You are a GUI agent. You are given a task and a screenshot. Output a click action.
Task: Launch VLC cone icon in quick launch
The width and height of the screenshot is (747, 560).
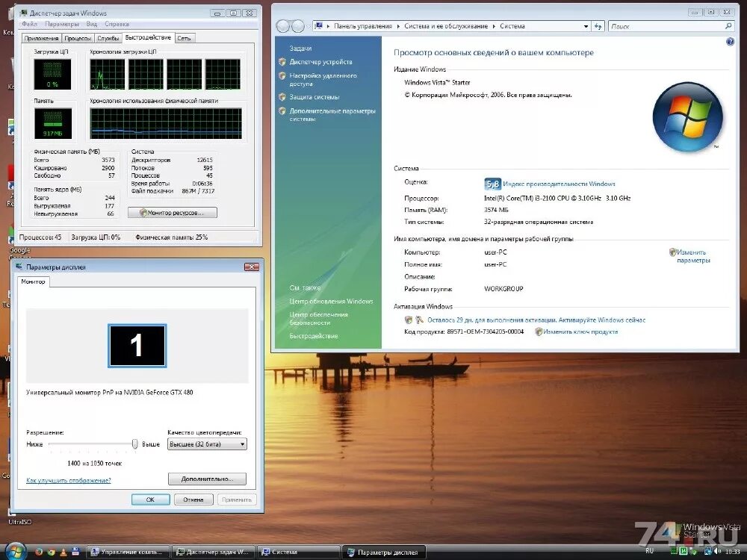[x=63, y=552]
